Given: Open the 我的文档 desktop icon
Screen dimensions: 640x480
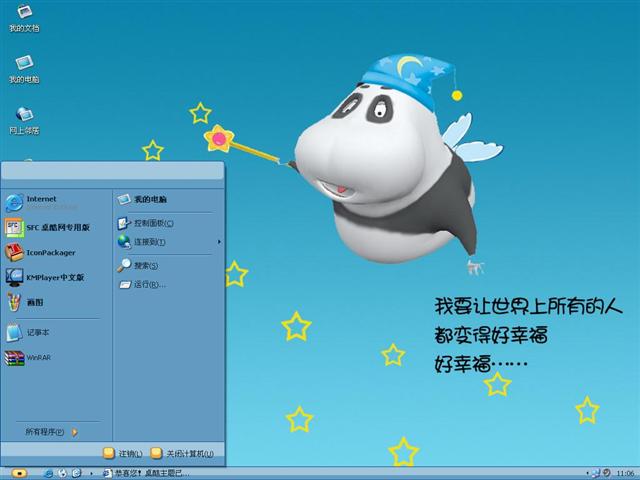Looking at the screenshot, I should coord(24,18).
